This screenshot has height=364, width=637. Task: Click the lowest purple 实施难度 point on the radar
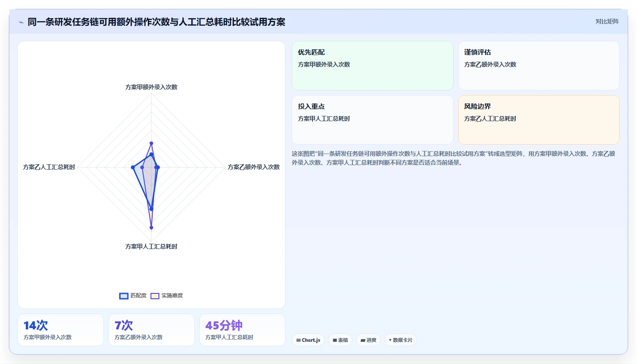[151, 227]
